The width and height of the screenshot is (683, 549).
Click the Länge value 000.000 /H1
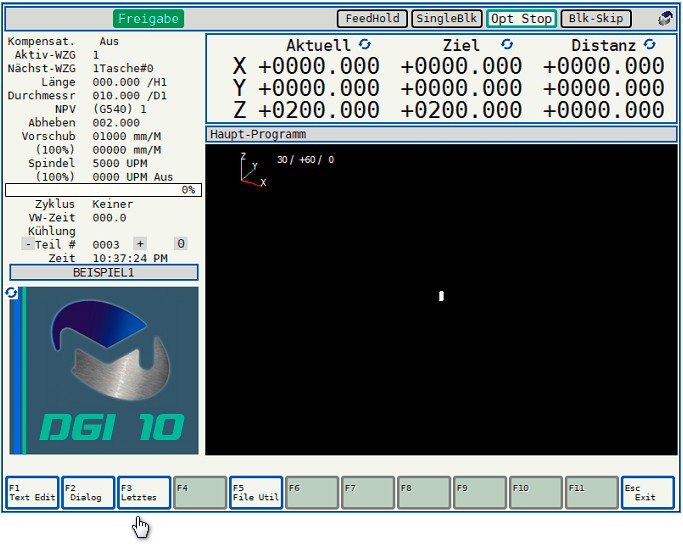(129, 82)
